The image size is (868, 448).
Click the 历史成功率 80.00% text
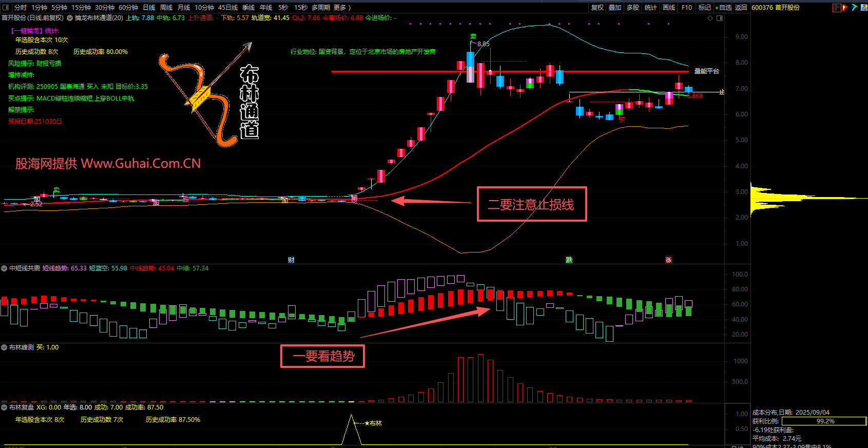pyautogui.click(x=101, y=52)
